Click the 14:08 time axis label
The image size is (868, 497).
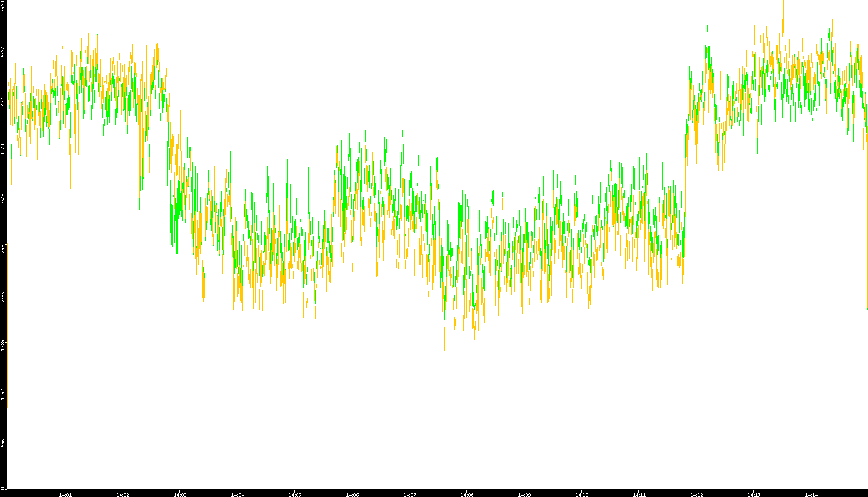[467, 495]
